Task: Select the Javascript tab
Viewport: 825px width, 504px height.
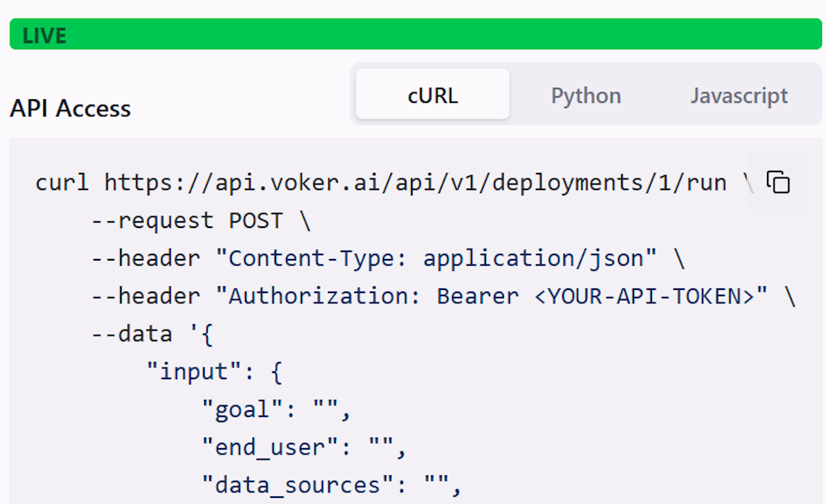Action: pos(739,96)
